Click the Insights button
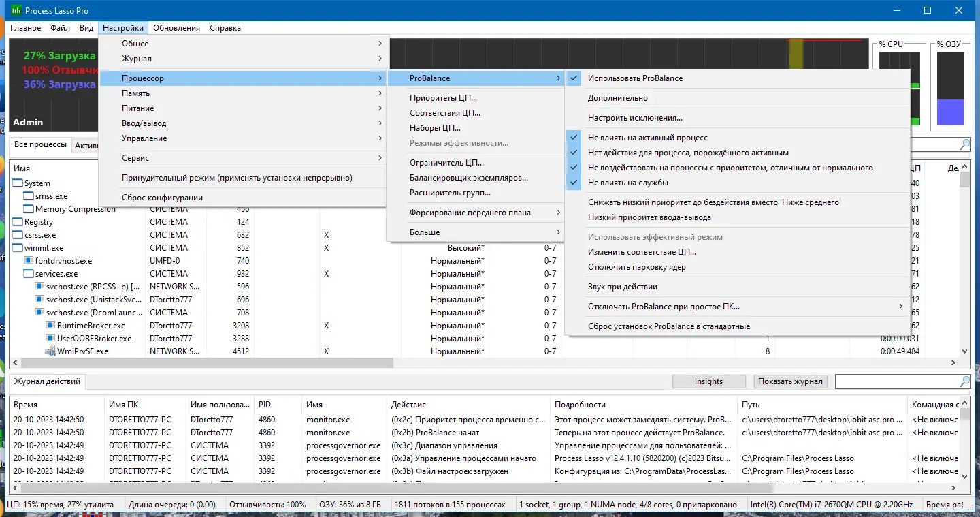Viewport: 980px width, 517px height. click(x=708, y=381)
